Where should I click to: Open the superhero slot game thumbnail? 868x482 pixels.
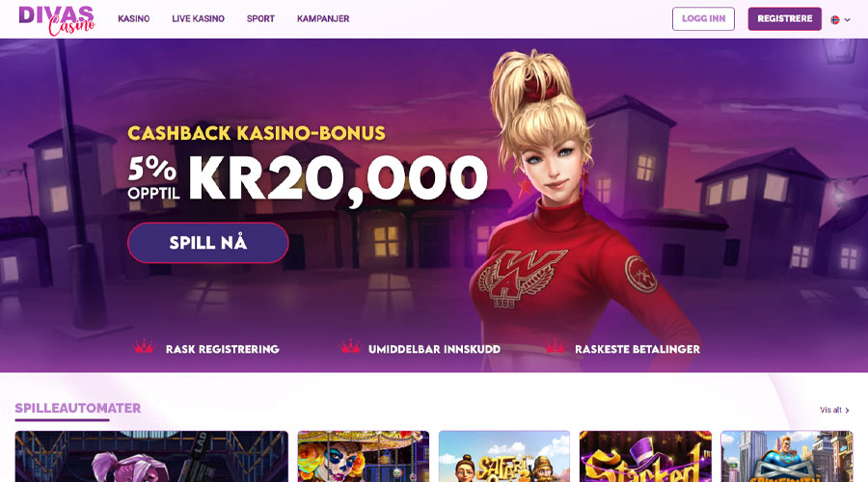[x=787, y=457]
